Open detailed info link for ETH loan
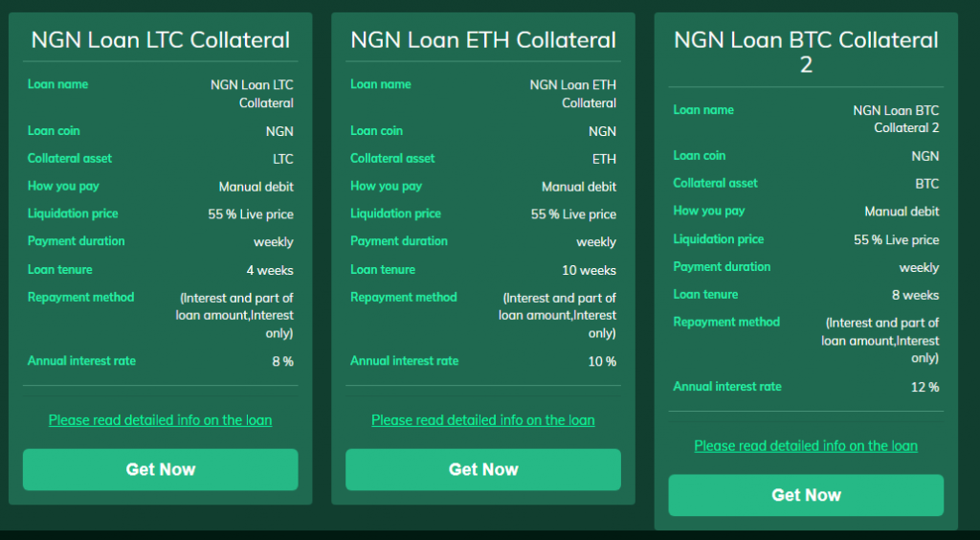The width and height of the screenshot is (980, 540). 482,420
